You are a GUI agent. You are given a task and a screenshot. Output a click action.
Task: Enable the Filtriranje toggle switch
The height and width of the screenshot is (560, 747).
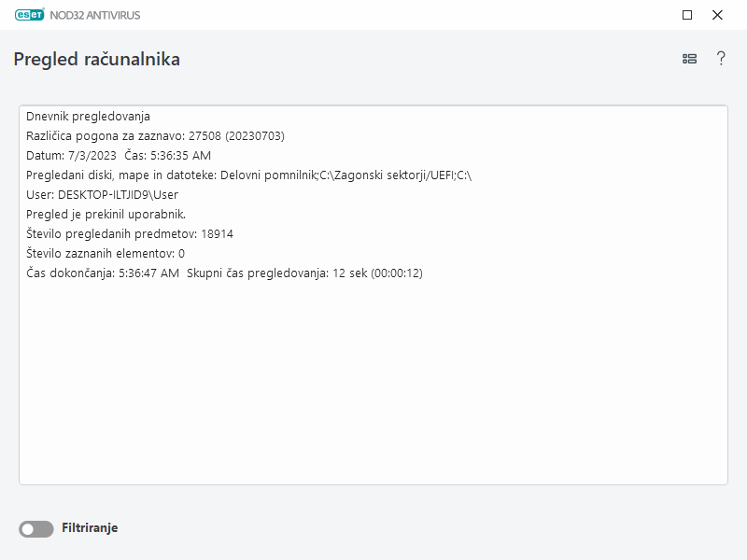(35, 527)
